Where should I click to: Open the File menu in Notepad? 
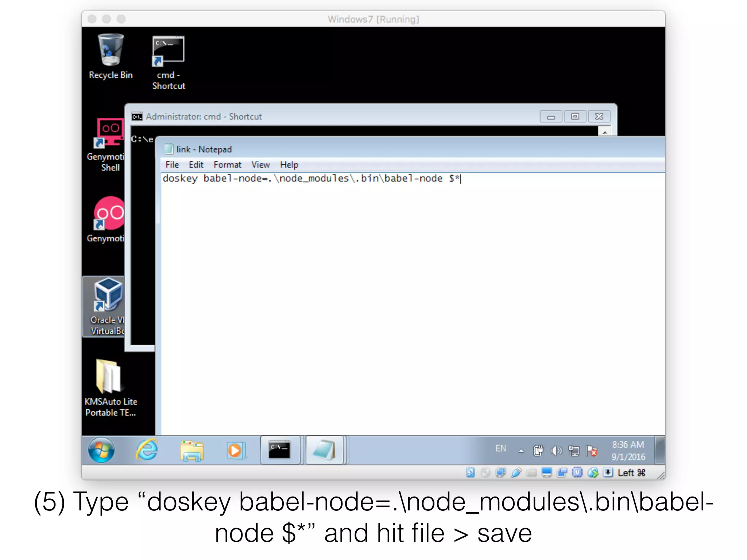(172, 165)
